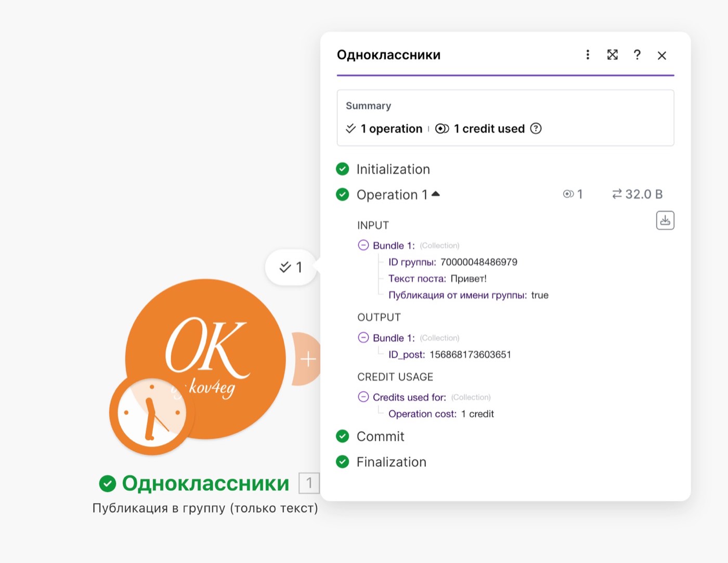Add another module with plus handle
The width and height of the screenshot is (728, 563).
coord(307,359)
